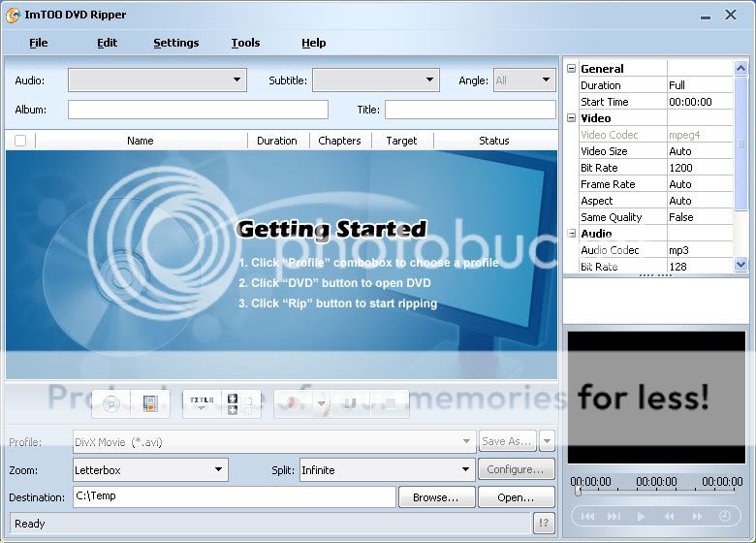
Task: Click the Pause ripping toolbar button
Action: pyautogui.click(x=351, y=403)
